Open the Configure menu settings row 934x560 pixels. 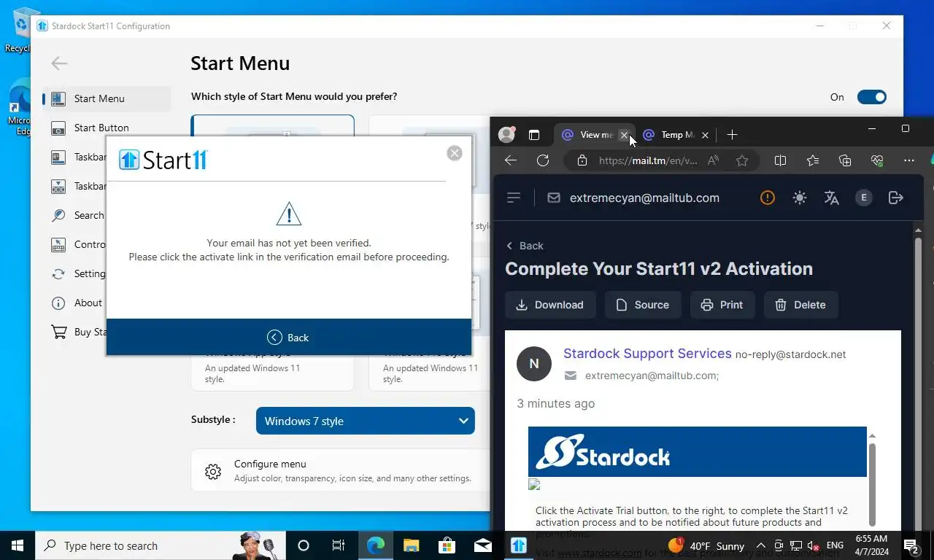[340, 470]
